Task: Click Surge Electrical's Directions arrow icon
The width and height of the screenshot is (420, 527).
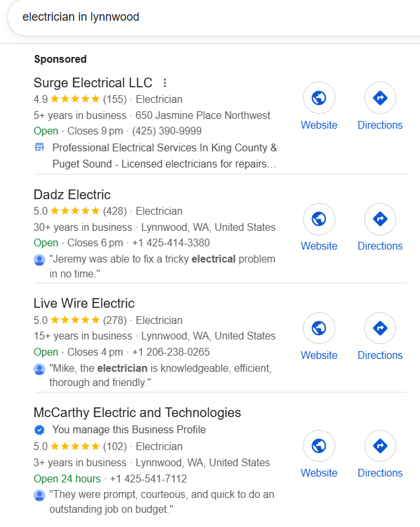Action: point(380,98)
